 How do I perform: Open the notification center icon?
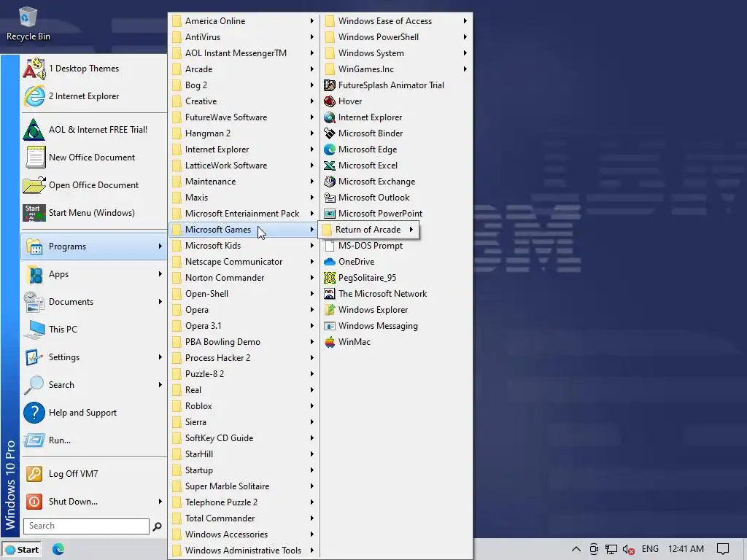(723, 549)
